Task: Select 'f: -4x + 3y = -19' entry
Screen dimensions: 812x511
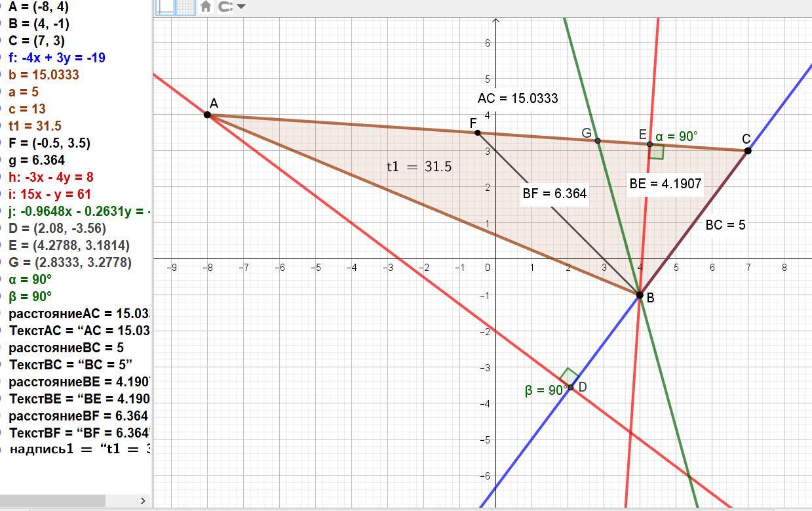Action: 57,58
